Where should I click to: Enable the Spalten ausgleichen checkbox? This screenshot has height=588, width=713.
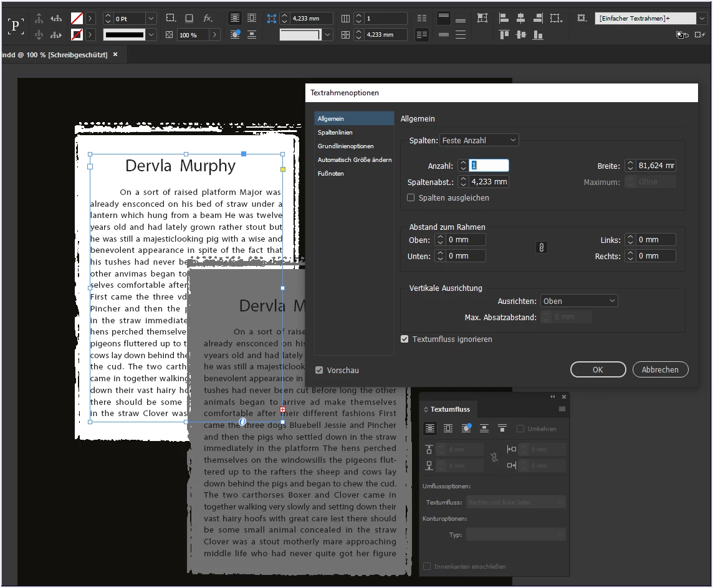tap(411, 197)
